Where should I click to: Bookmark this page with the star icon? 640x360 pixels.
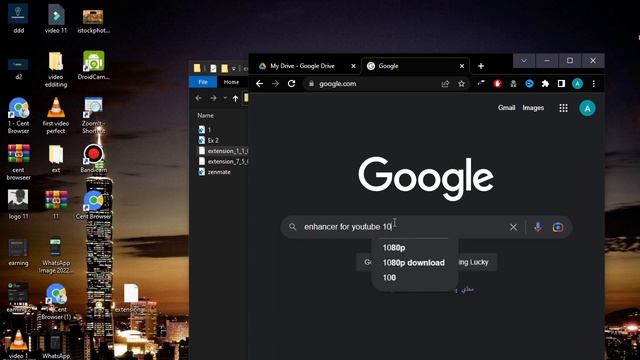tap(461, 84)
